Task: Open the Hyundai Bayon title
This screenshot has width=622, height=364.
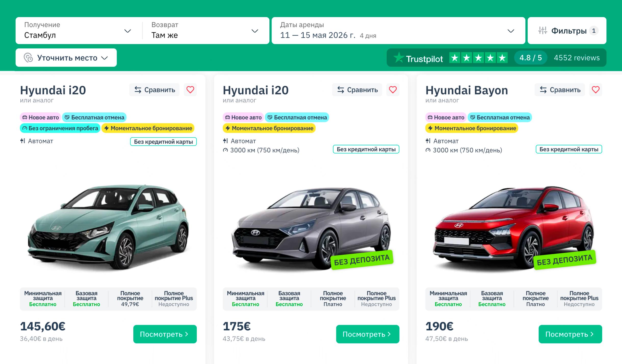Action: point(466,90)
